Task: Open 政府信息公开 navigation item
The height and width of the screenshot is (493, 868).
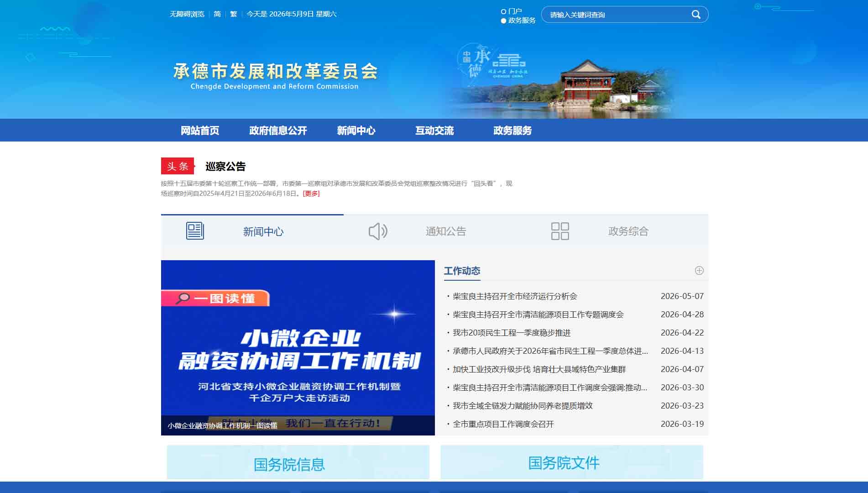Action: (x=278, y=131)
